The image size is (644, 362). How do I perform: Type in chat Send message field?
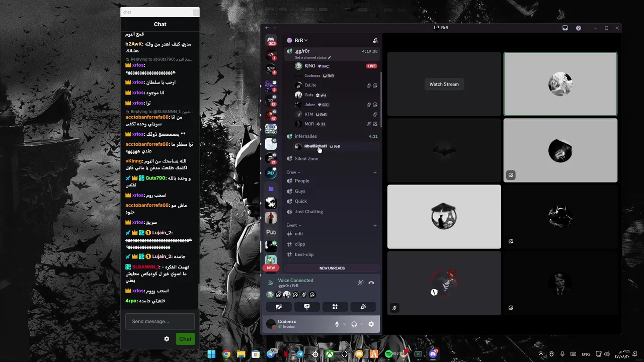coord(160,321)
